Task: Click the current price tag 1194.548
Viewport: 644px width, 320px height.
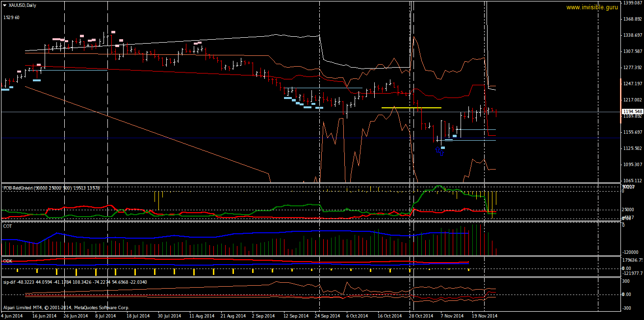Action: click(632, 112)
